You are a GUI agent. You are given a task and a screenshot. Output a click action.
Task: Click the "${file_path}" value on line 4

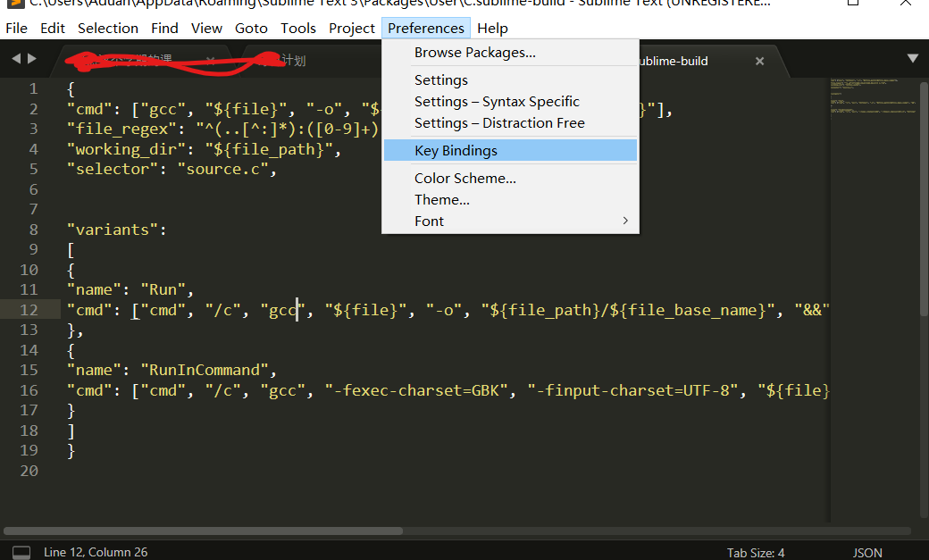pos(269,149)
